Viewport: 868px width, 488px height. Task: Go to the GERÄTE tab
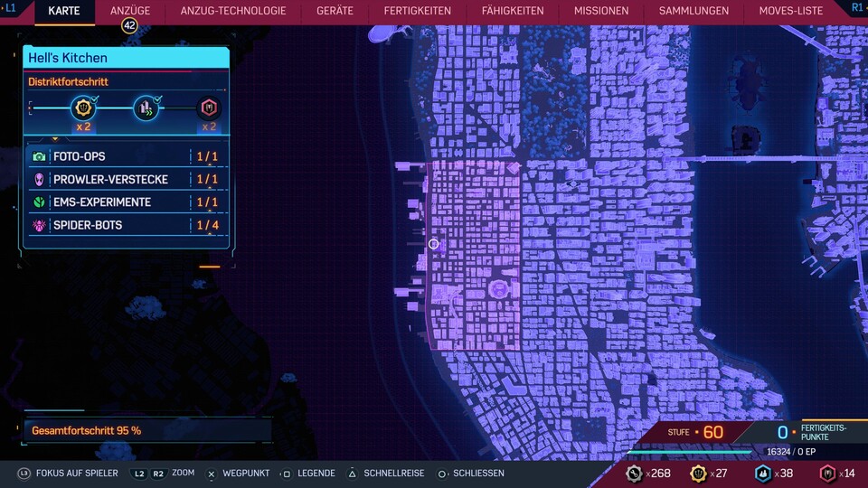(335, 11)
